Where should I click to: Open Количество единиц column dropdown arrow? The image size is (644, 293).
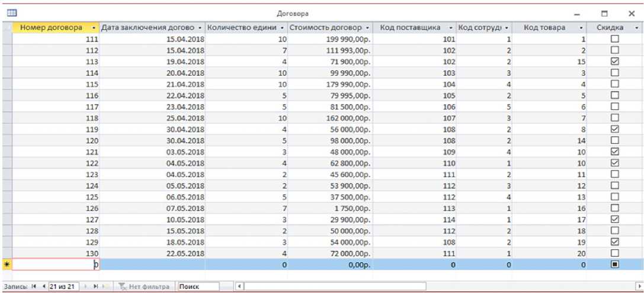click(x=282, y=27)
